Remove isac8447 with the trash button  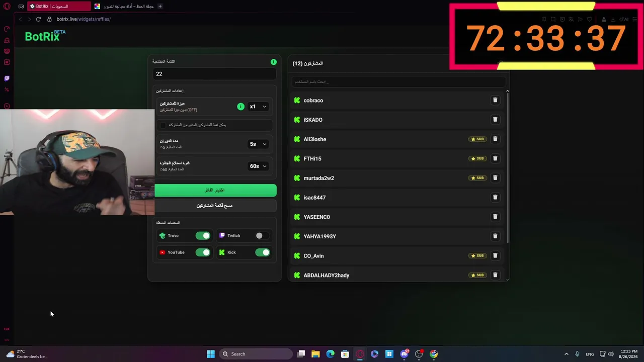click(x=495, y=197)
